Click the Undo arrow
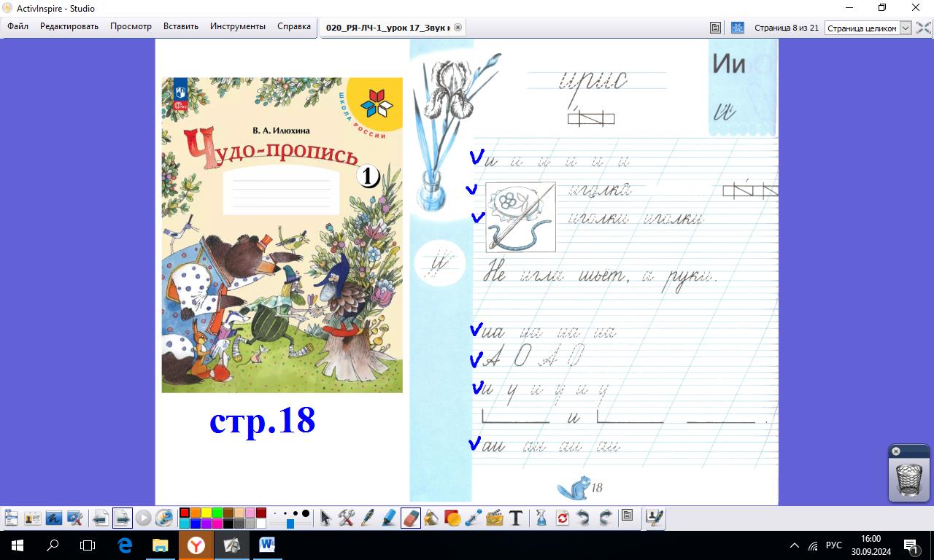Screen dimensions: 934x560 click(x=584, y=518)
